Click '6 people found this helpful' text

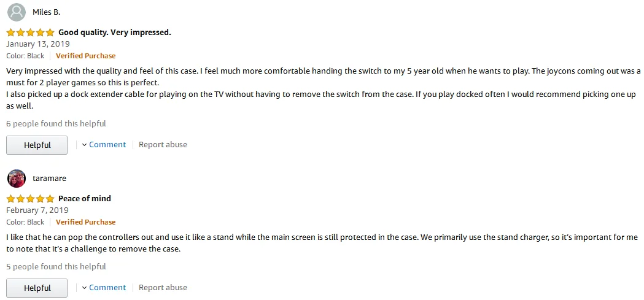tap(56, 124)
